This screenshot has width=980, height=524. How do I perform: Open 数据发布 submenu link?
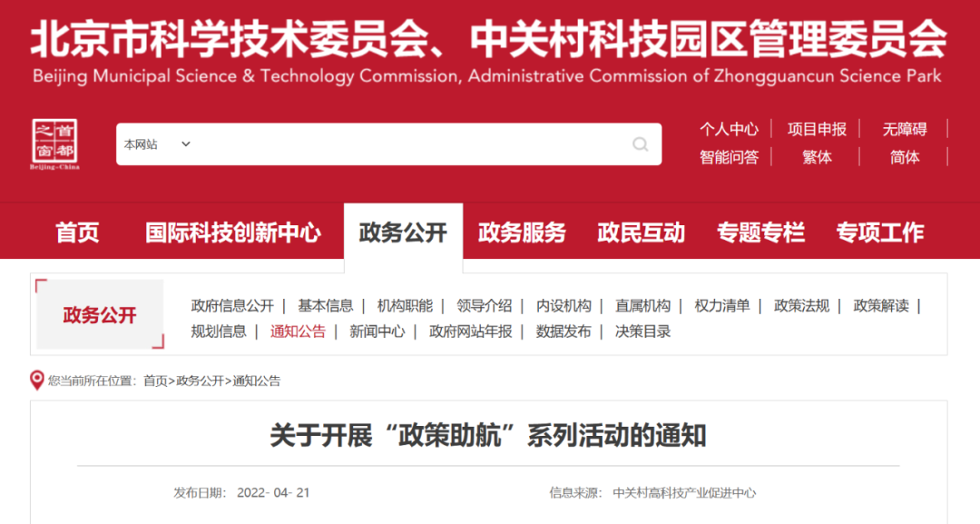pos(563,331)
